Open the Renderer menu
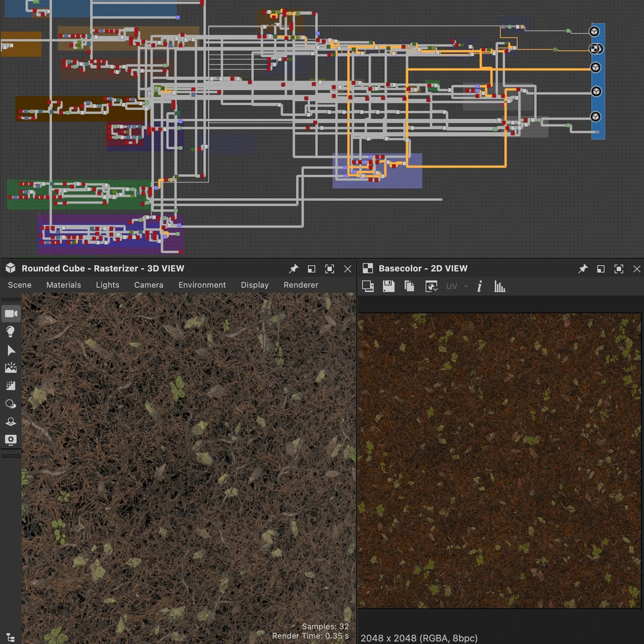Screen dimensions: 644x644 coord(301,285)
